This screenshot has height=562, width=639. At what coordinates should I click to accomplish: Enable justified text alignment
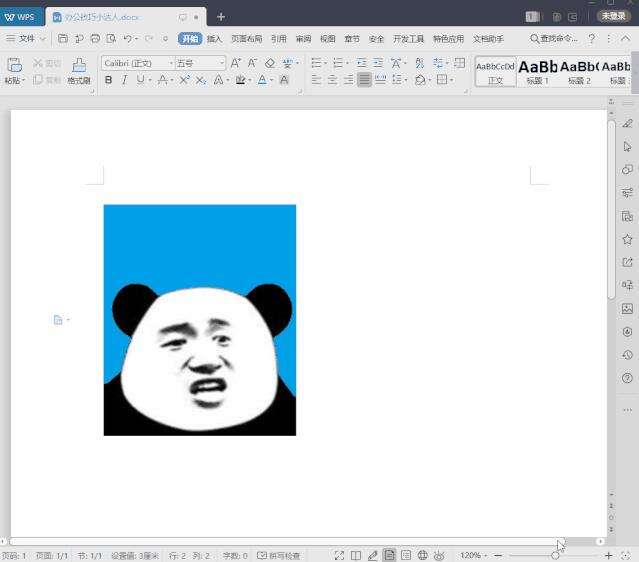pos(364,79)
